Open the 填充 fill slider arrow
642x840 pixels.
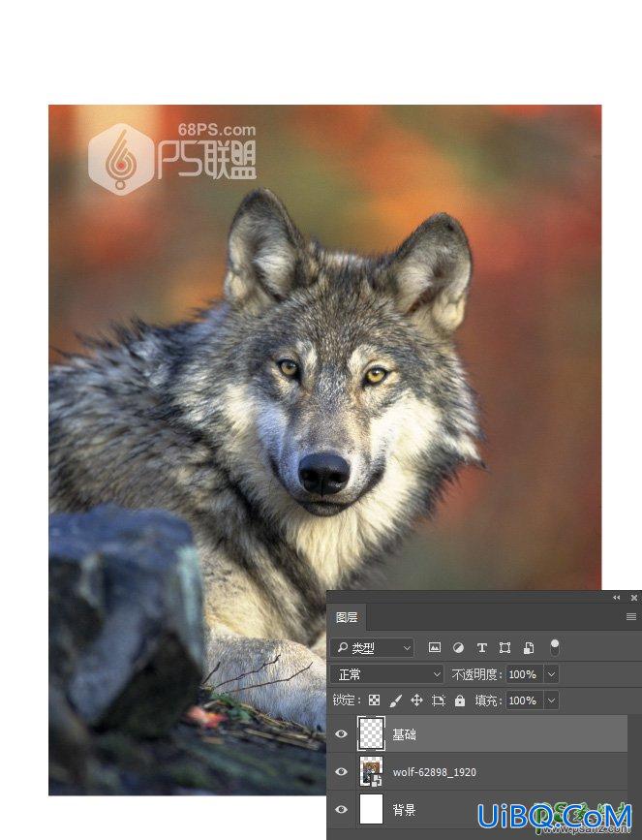point(552,700)
